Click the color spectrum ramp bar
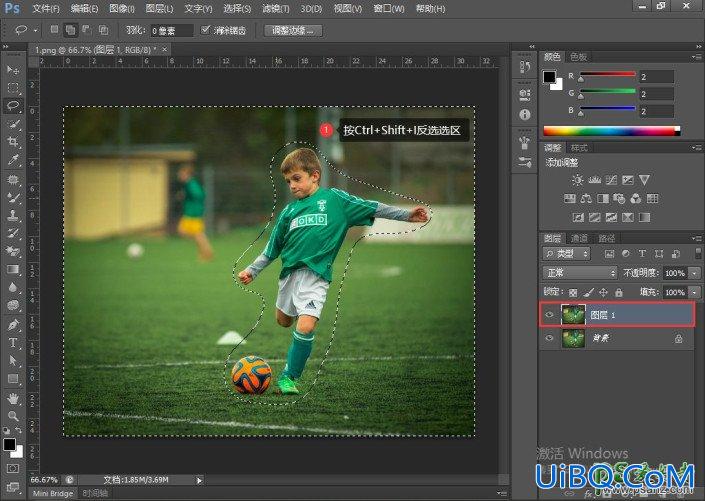This screenshot has width=705, height=501. pos(611,131)
